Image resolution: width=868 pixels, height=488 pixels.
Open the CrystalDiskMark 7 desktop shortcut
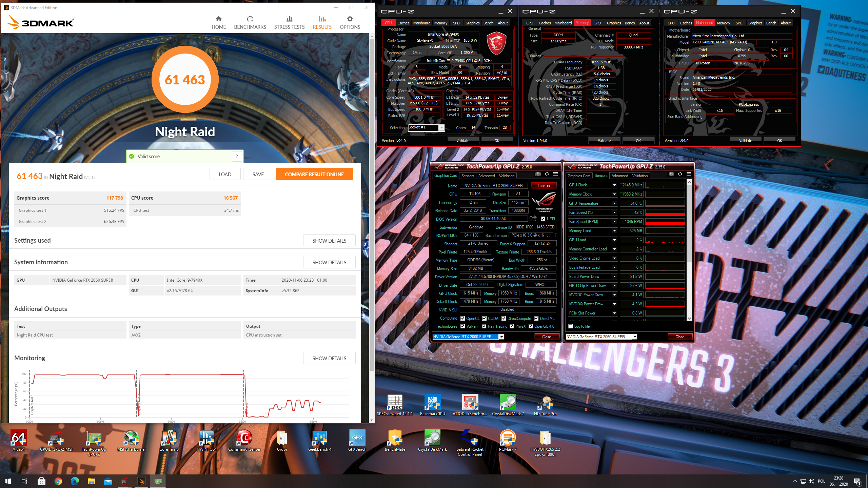(508, 405)
